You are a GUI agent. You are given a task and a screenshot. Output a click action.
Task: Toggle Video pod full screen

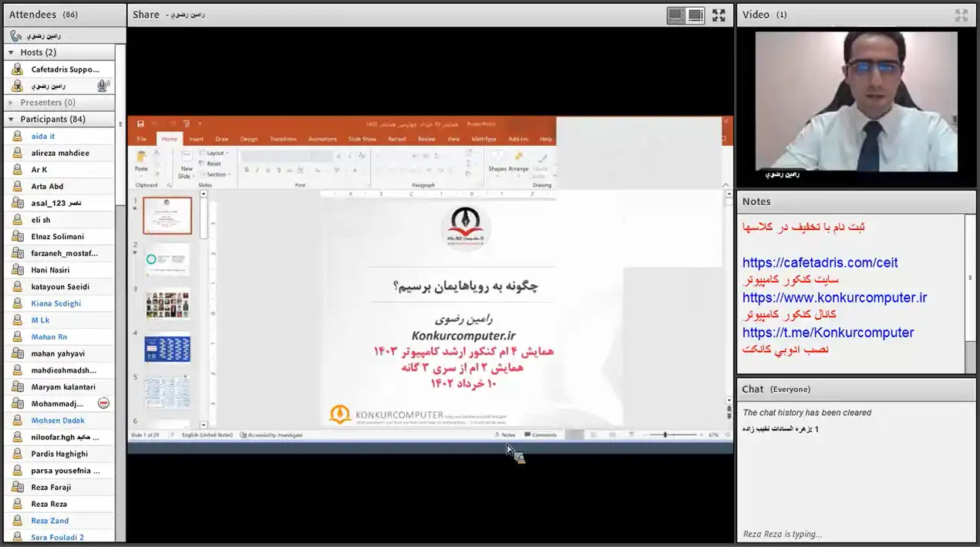click(961, 15)
